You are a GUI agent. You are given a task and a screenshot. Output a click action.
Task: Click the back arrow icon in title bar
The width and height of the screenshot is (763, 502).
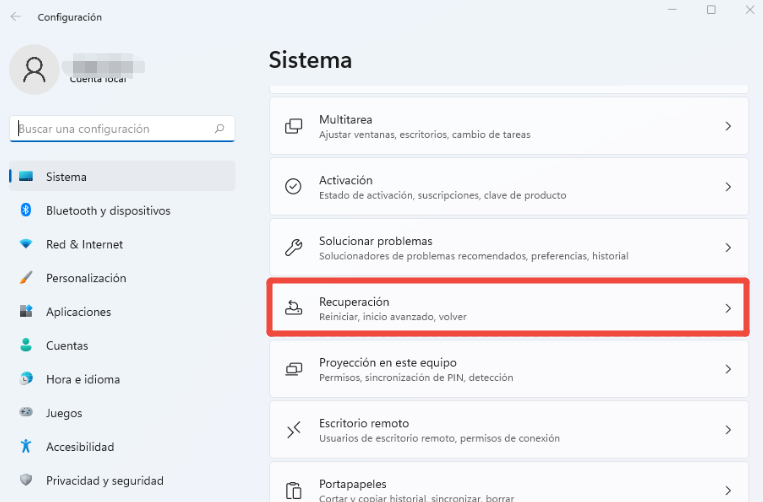point(16,17)
